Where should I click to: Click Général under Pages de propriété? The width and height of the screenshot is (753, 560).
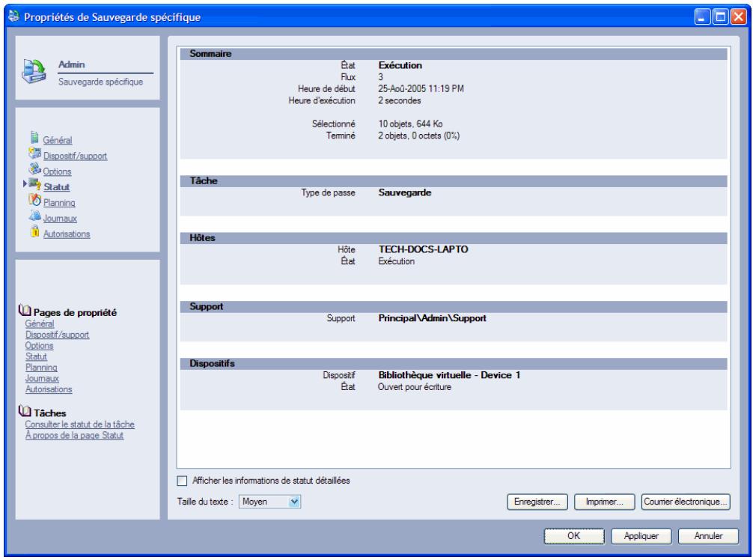pos(40,323)
